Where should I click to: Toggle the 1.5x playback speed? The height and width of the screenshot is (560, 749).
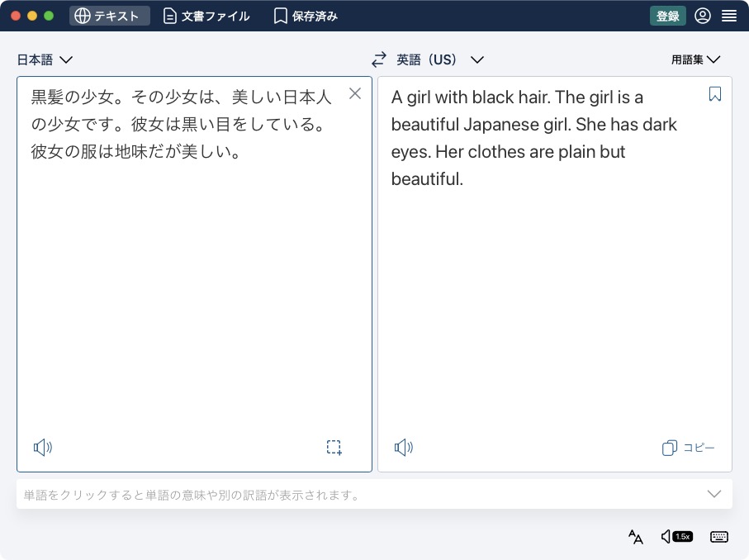(677, 537)
